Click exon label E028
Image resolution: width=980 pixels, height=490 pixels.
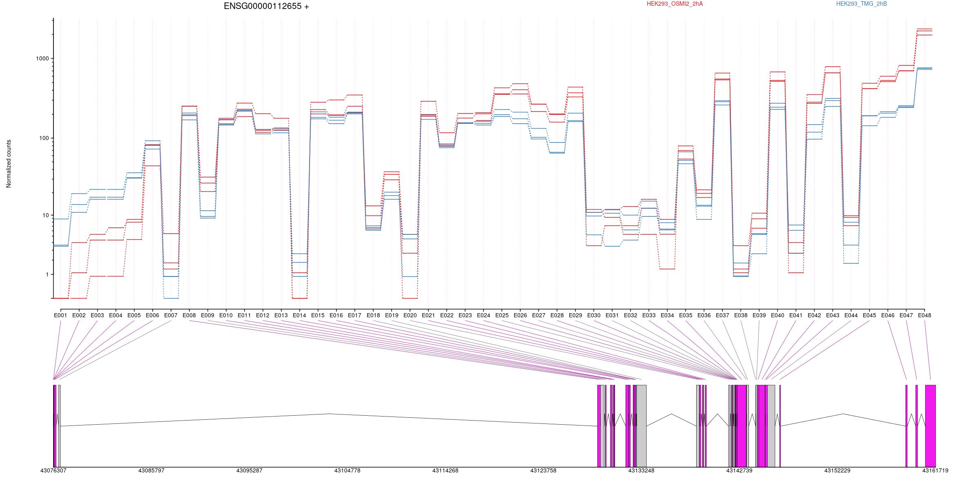pos(557,315)
